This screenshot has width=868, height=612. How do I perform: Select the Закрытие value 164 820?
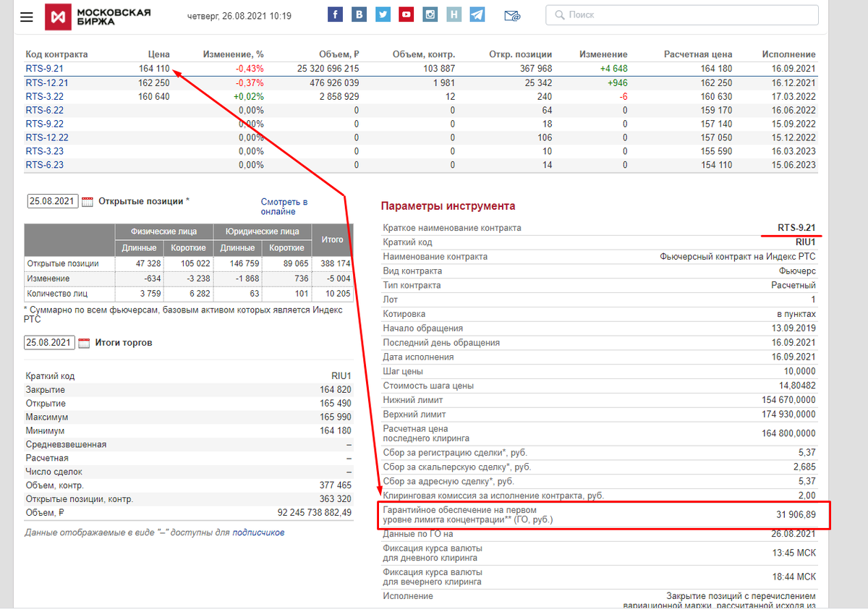[x=335, y=390]
